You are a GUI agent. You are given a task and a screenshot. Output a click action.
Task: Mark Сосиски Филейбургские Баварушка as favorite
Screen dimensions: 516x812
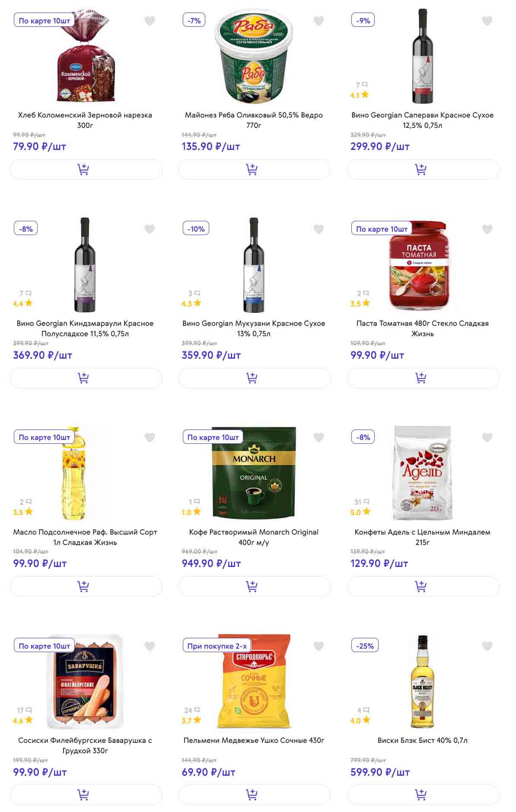pos(150,646)
